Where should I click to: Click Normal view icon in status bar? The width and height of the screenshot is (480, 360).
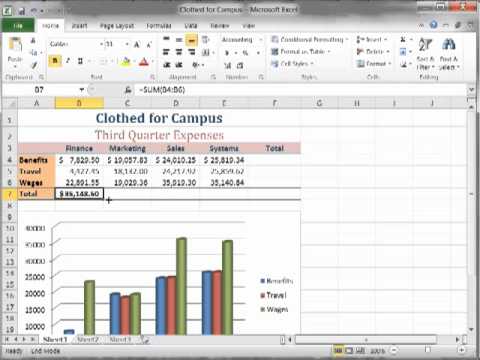click(338, 350)
